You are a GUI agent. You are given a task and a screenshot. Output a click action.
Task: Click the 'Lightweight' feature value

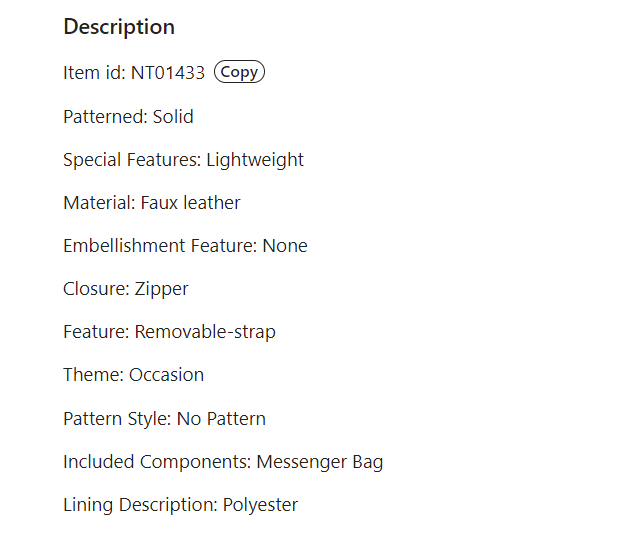point(255,160)
